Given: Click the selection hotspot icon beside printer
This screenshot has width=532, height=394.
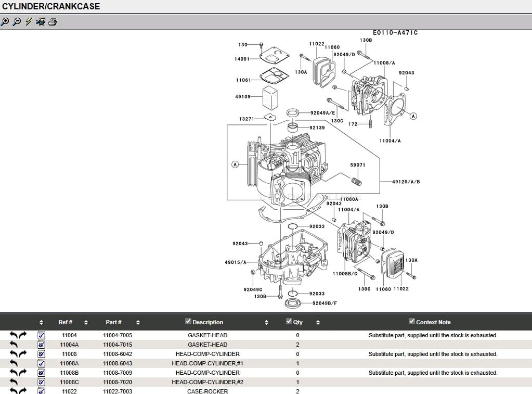Looking at the screenshot, I should pyautogui.click(x=40, y=22).
